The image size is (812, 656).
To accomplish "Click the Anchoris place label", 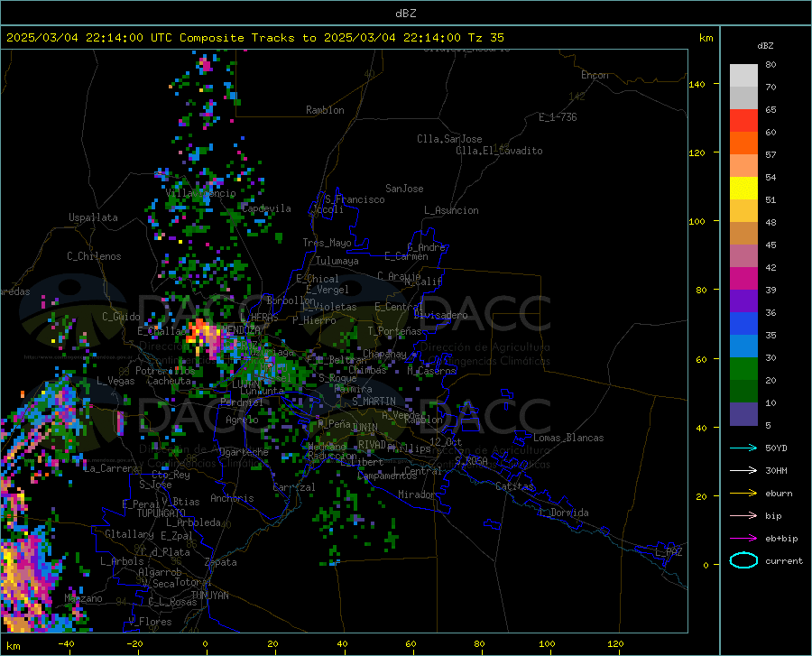I will point(232,498).
